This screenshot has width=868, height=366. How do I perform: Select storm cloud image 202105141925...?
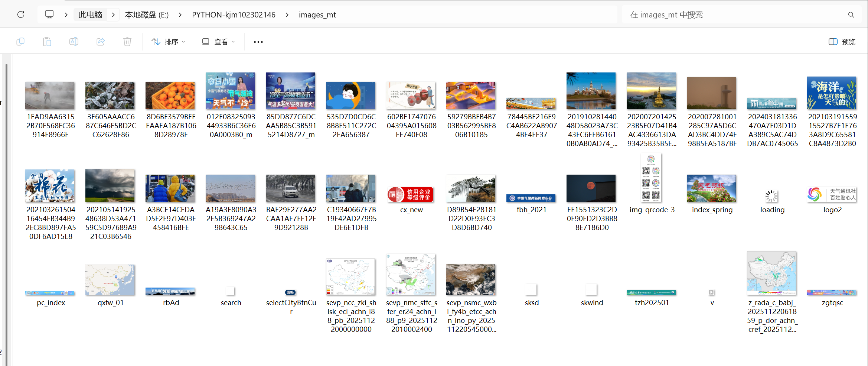coord(110,186)
